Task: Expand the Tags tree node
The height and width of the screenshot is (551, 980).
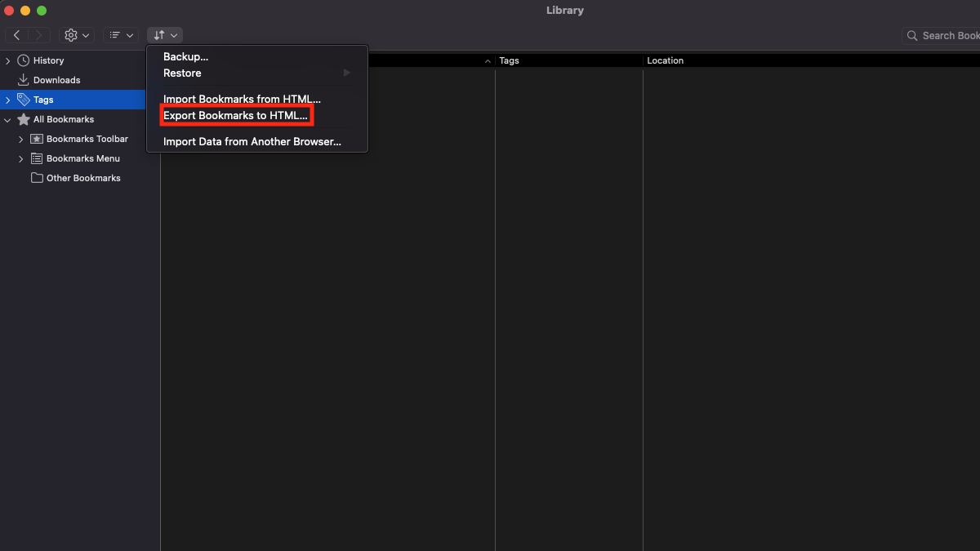Action: click(8, 100)
